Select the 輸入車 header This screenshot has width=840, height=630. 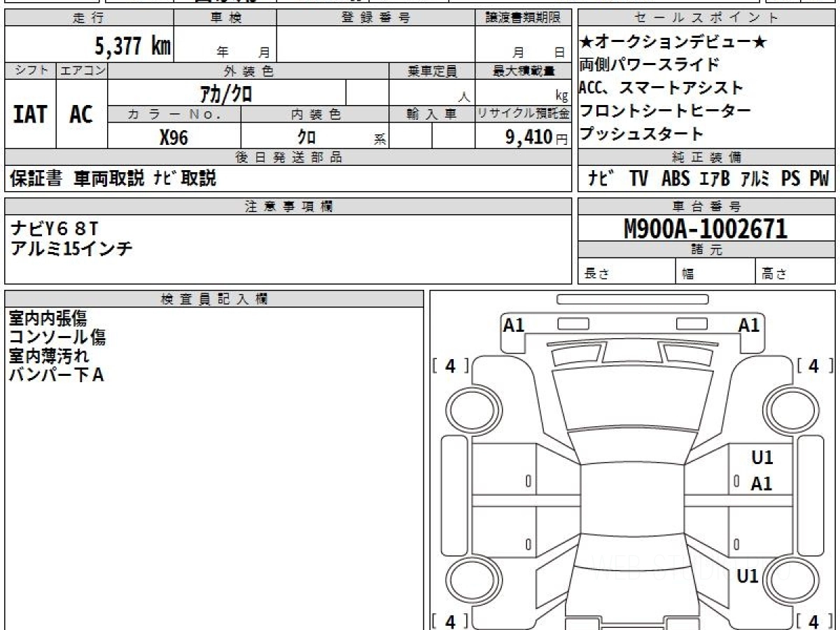[x=432, y=114]
